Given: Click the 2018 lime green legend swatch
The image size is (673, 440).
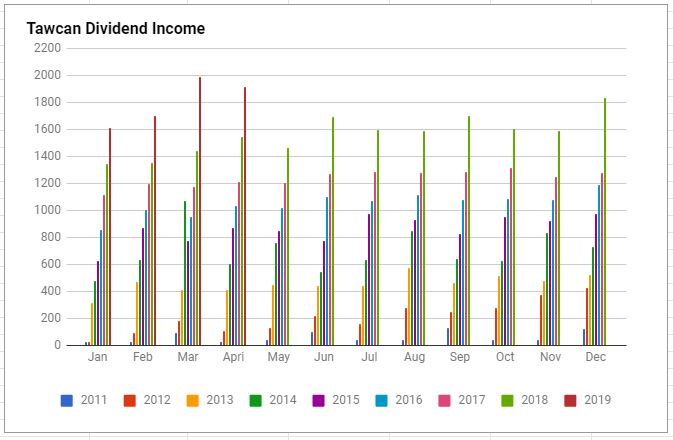Looking at the screenshot, I should (x=504, y=400).
